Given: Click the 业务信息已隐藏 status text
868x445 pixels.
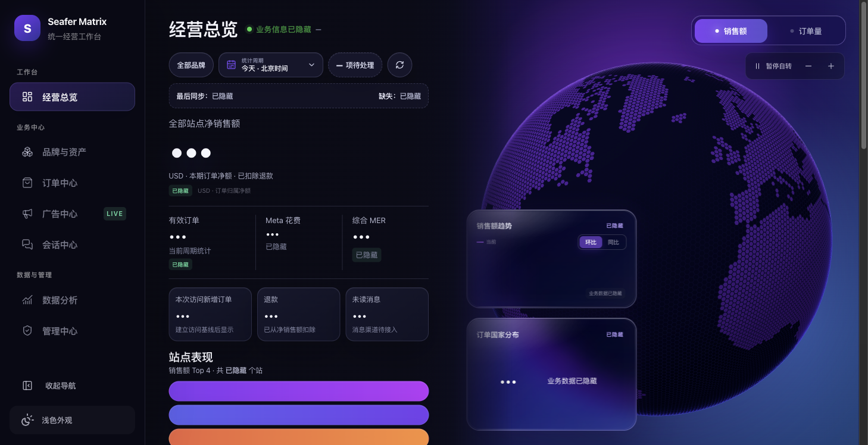Looking at the screenshot, I should (283, 29).
